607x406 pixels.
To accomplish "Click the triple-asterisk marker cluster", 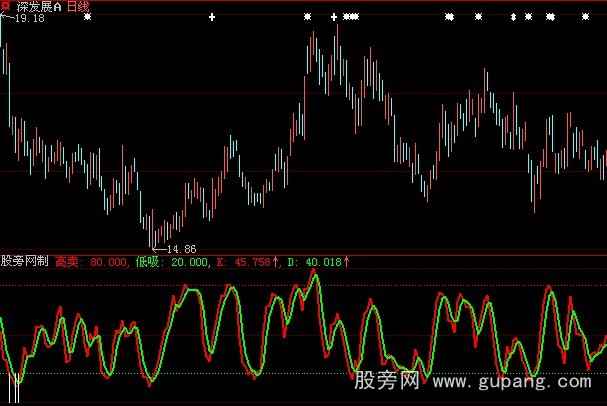I will 350,17.
